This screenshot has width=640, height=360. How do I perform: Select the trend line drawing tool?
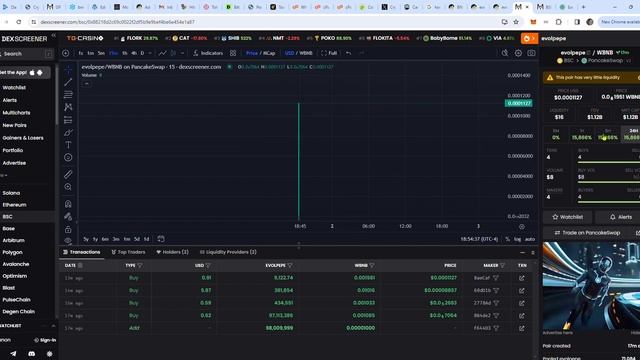[68, 82]
